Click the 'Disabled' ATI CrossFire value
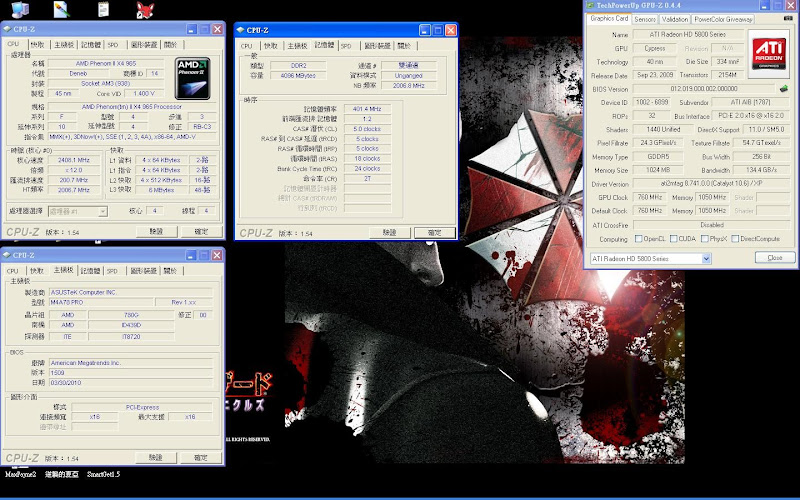This screenshot has height=500, width=800. tap(712, 225)
